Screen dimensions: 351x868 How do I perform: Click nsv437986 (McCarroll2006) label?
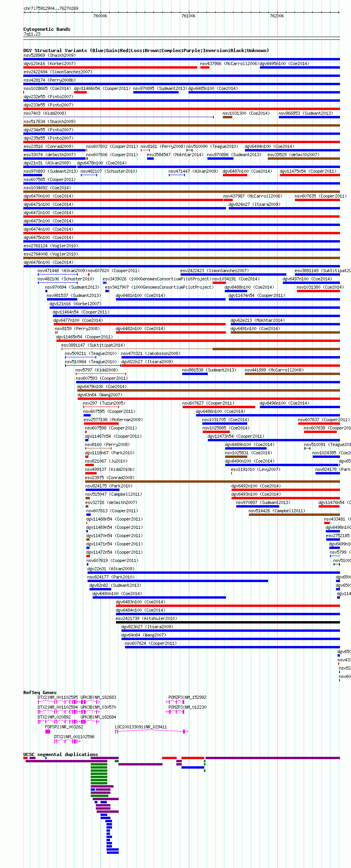(x=229, y=63)
